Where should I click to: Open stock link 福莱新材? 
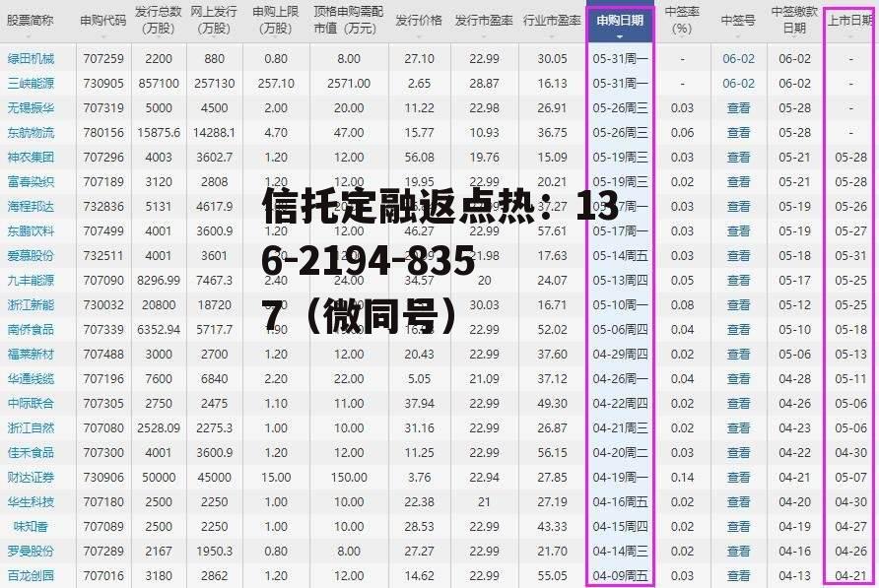click(31, 355)
